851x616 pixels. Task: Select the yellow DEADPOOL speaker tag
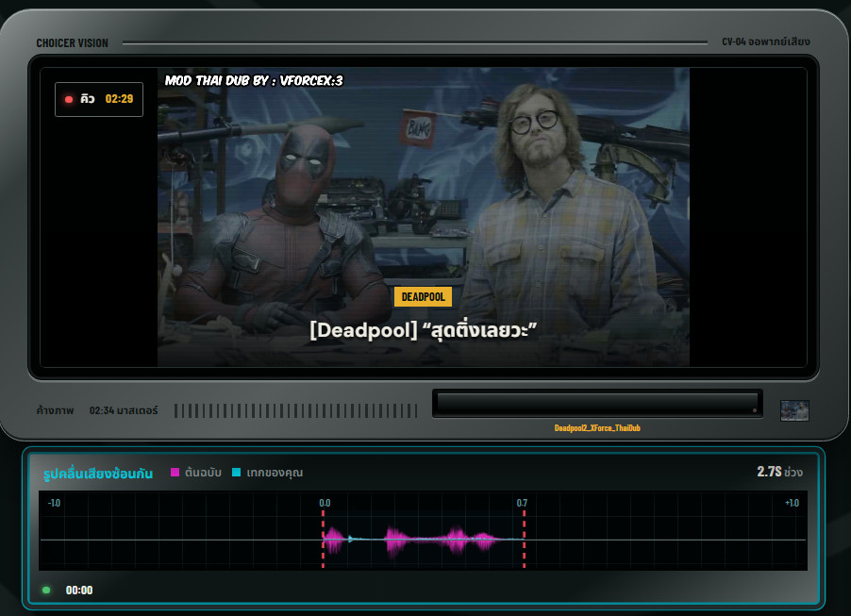pyautogui.click(x=423, y=297)
